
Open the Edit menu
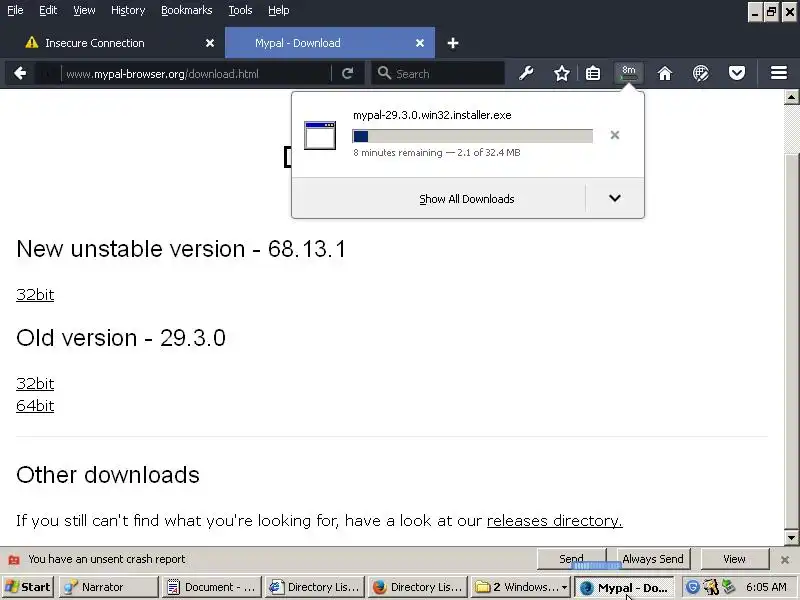coord(48,10)
